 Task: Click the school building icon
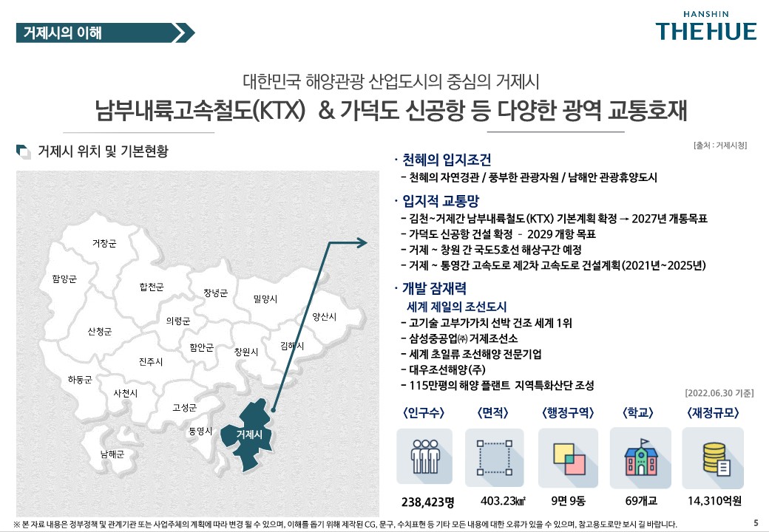point(640,453)
